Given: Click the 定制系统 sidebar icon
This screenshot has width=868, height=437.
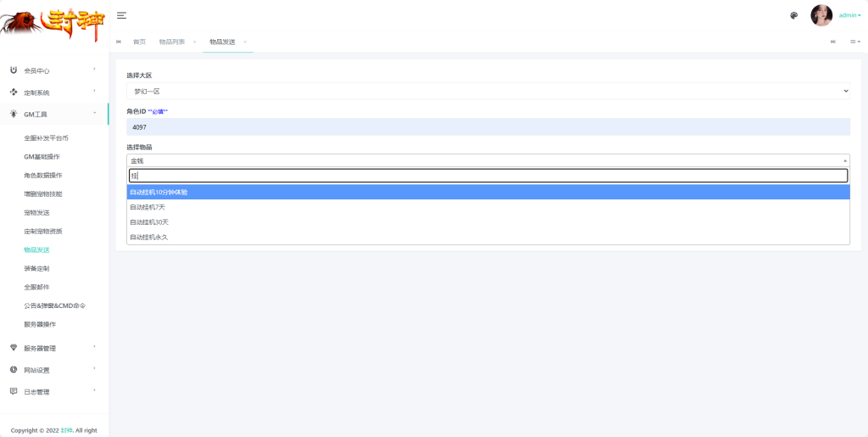Looking at the screenshot, I should [14, 92].
